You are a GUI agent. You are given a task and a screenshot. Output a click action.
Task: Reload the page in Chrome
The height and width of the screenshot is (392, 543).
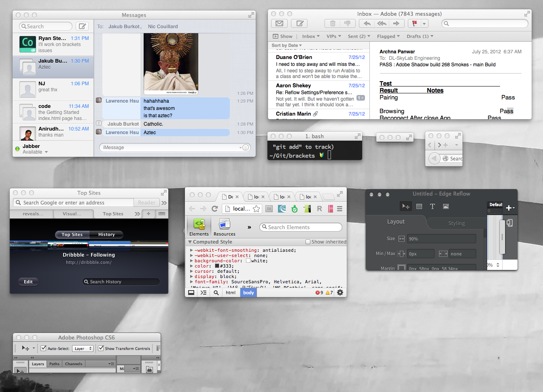tap(215, 209)
